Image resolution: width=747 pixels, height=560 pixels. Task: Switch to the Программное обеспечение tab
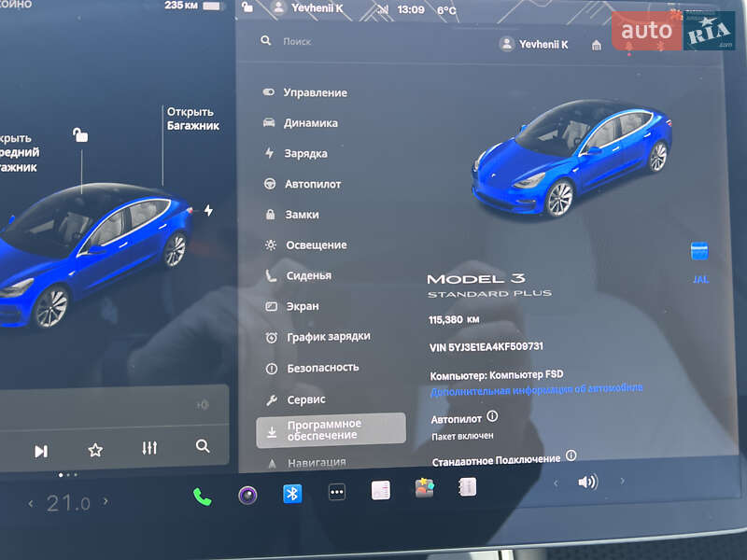pyautogui.click(x=331, y=429)
